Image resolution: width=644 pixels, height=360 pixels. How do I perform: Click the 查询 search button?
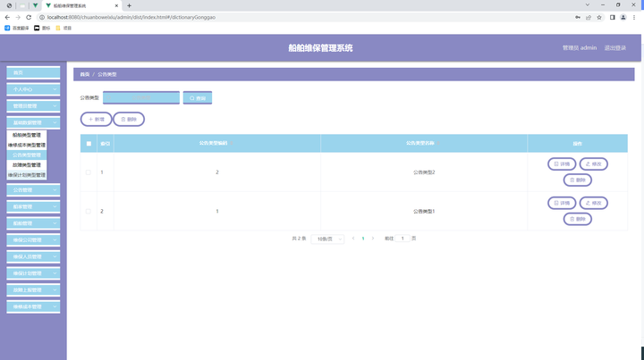click(198, 98)
